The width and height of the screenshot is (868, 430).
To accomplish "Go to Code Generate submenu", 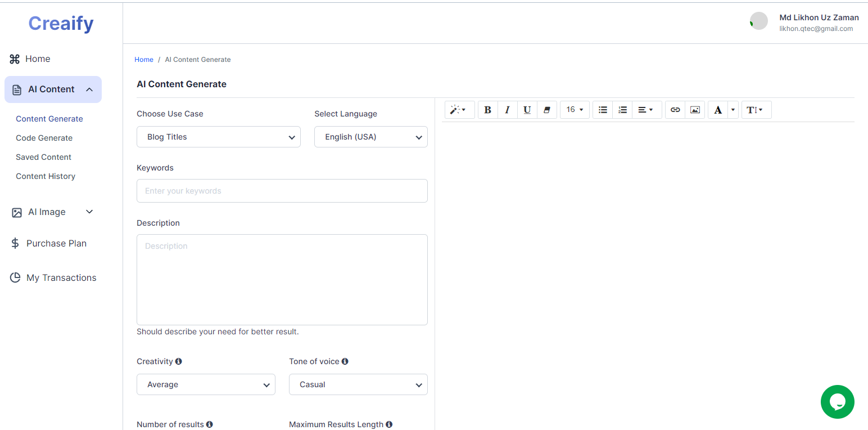I will (x=44, y=138).
